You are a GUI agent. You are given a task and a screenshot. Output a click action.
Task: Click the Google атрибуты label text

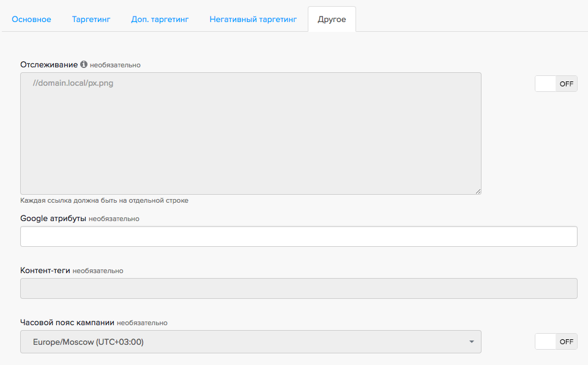pos(53,218)
